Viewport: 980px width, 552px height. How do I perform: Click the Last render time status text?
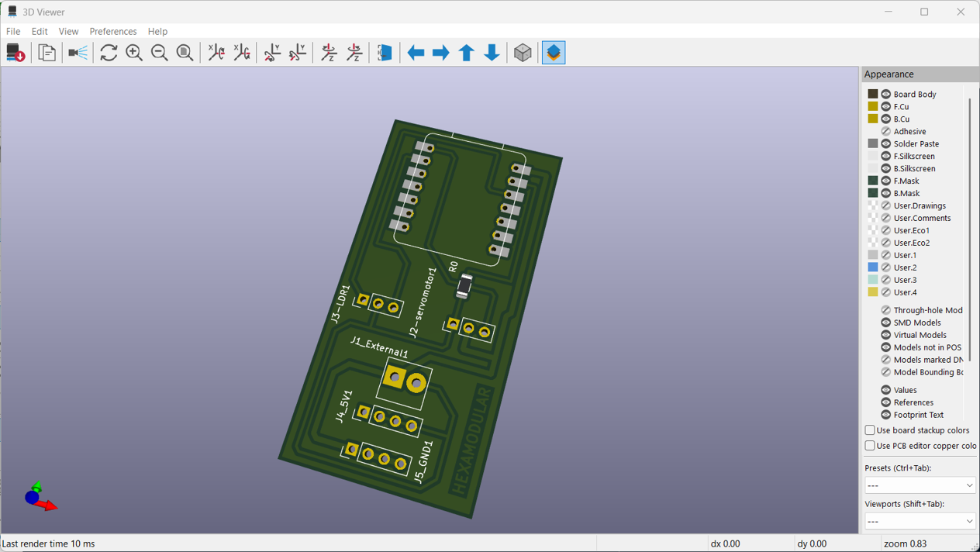coord(49,543)
